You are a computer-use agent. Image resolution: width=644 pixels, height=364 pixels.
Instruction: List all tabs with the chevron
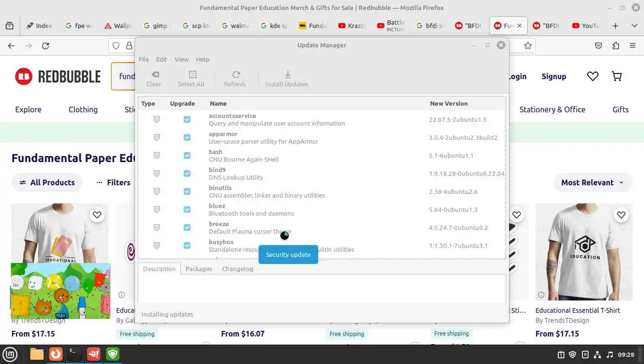coord(635,26)
